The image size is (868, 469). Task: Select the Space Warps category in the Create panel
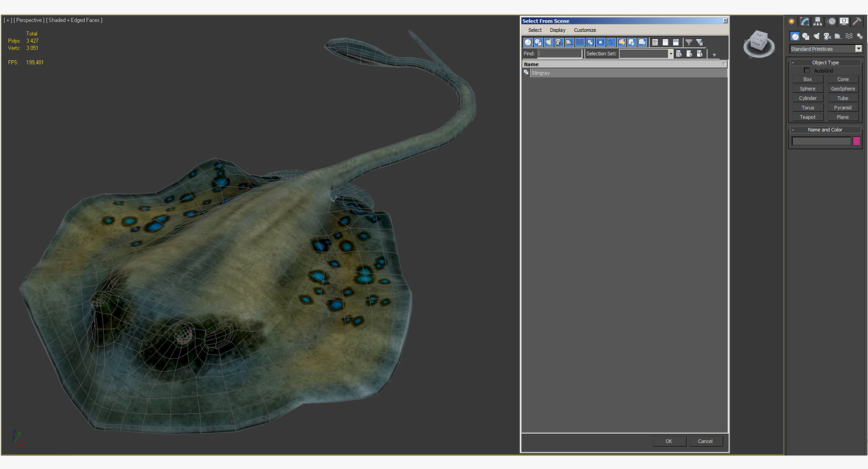(x=849, y=36)
